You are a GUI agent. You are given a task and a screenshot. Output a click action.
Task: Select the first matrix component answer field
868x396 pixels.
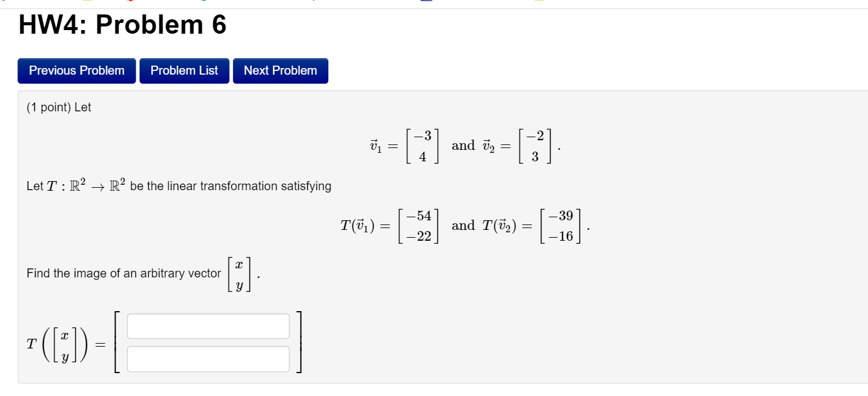tap(208, 326)
